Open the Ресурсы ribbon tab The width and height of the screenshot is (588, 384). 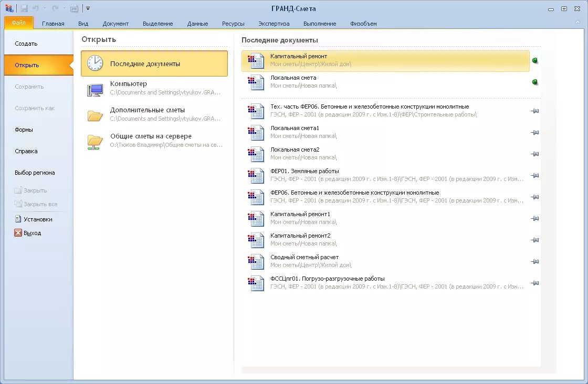pos(233,24)
